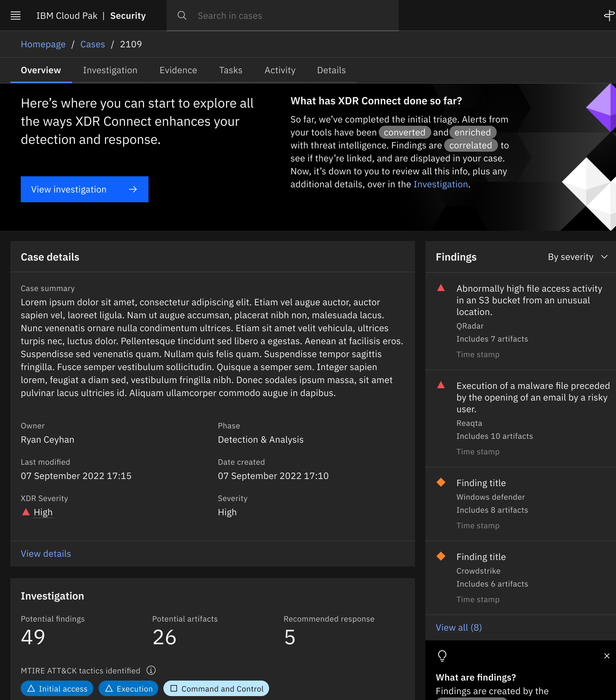Click the View details link
This screenshot has height=700, width=616.
46,554
